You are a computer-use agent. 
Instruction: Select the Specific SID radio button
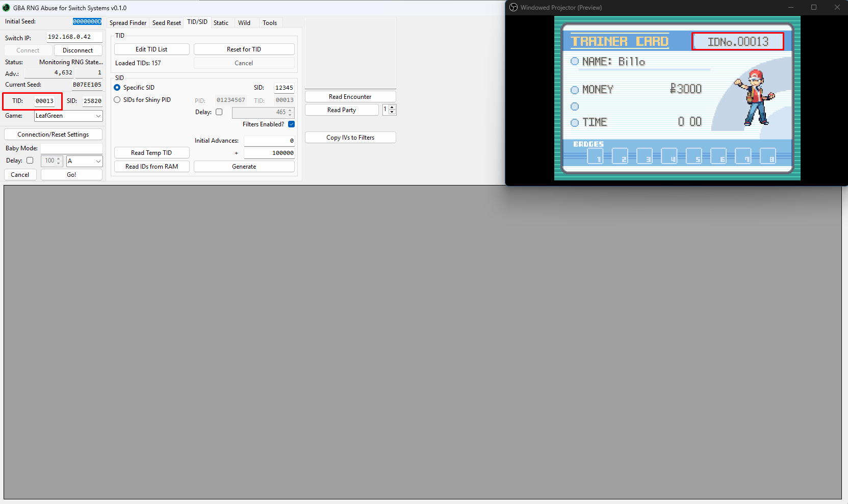[x=117, y=88]
